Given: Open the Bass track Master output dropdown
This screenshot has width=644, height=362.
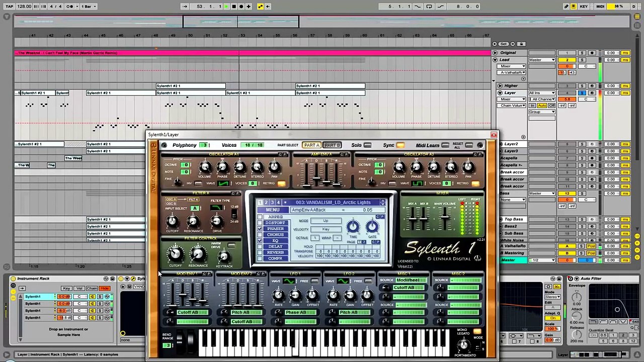Looking at the screenshot, I should 542,194.
